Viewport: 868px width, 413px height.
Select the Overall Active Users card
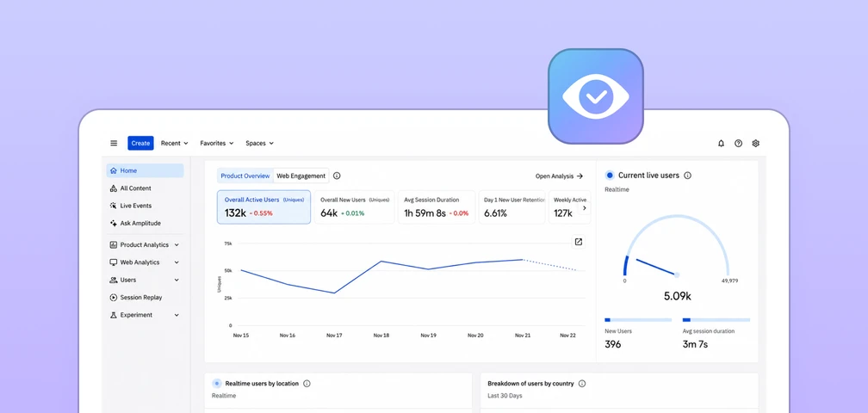[263, 207]
